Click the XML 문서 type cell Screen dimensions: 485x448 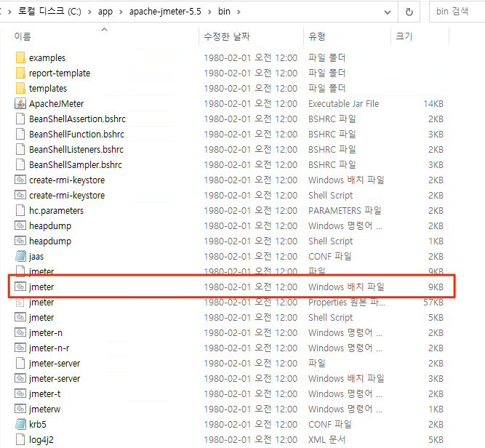point(326,440)
